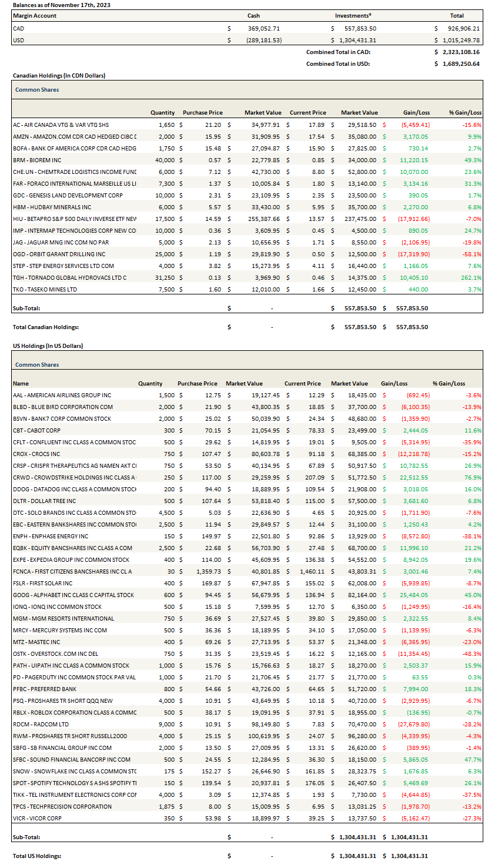Click the Total Canadian Holdings label

pyautogui.click(x=45, y=327)
